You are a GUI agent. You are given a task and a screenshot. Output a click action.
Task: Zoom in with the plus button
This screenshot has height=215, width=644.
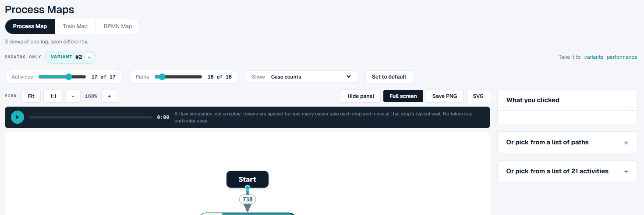click(x=109, y=96)
